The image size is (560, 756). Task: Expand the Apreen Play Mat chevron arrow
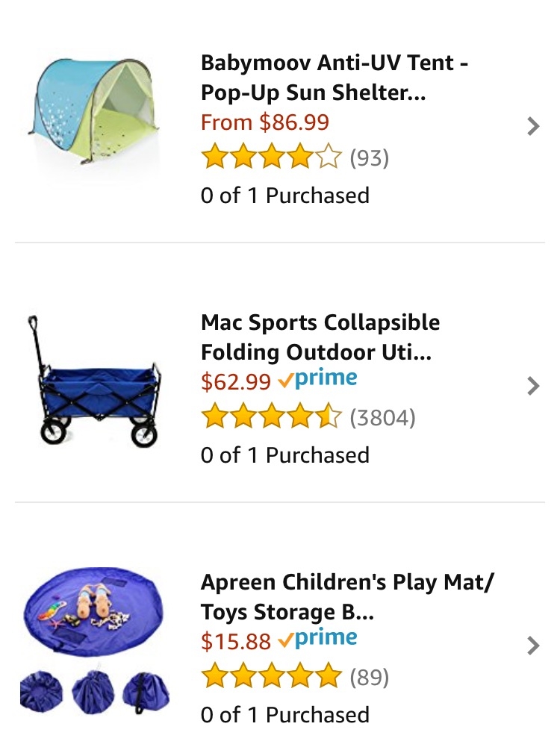coord(533,646)
